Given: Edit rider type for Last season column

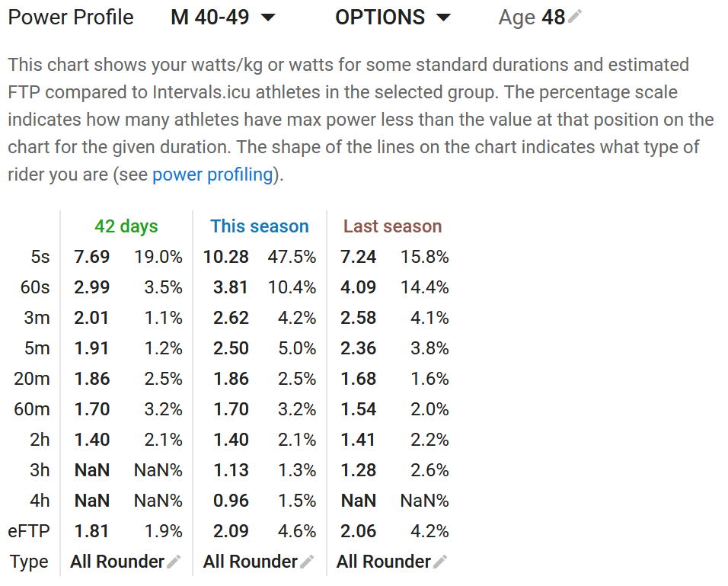Looking at the screenshot, I should tap(440, 562).
